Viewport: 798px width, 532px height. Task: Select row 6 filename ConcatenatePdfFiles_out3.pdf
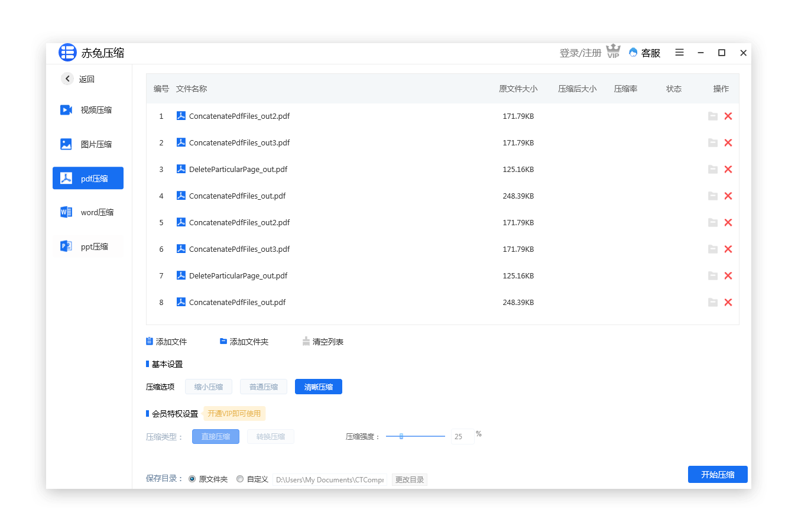point(239,249)
